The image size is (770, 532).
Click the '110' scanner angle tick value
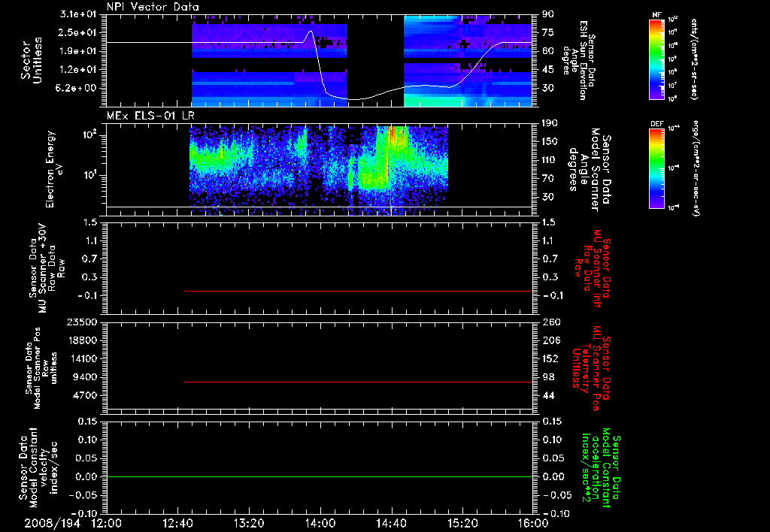pos(550,160)
